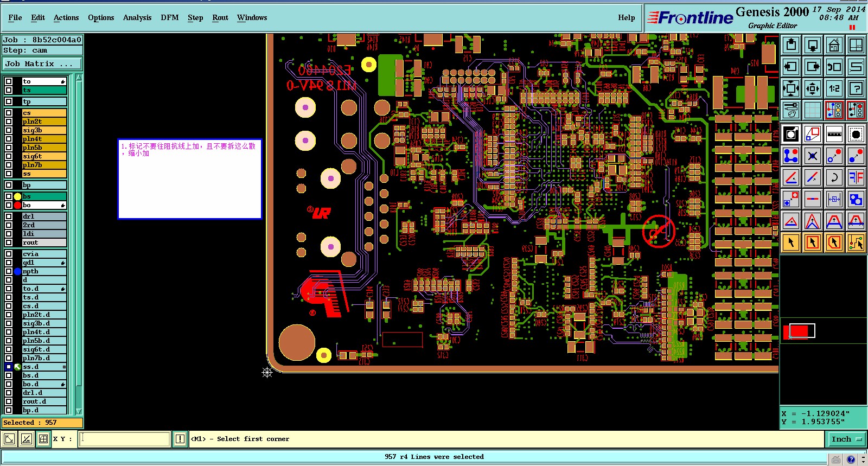Click the layer list scroll down arrow
Viewport: 868px width, 466px height.
tap(79, 411)
